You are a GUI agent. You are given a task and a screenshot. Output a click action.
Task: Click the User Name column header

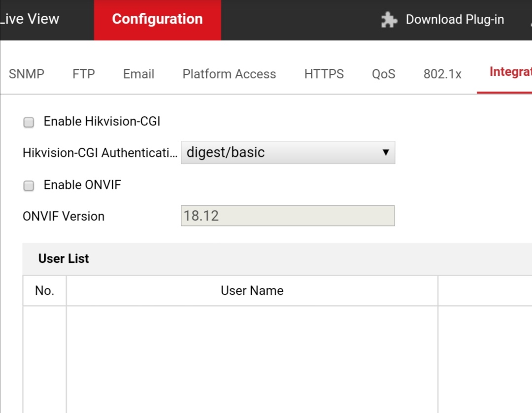click(252, 290)
